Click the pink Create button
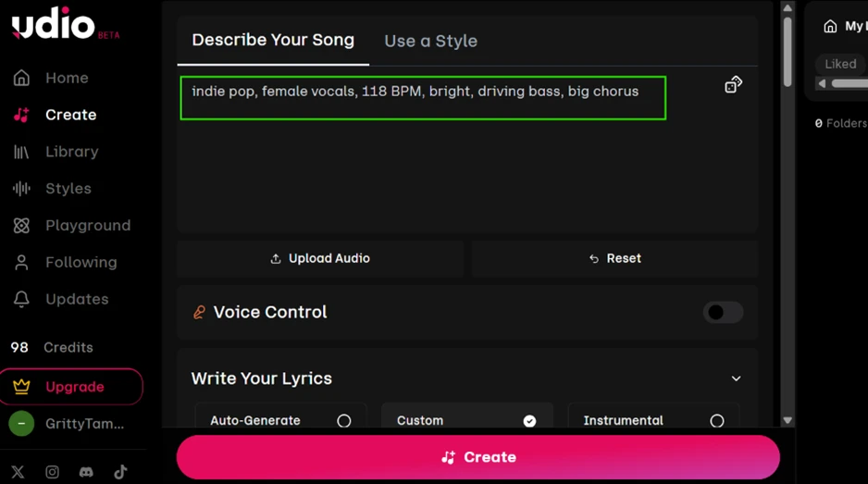 pos(478,457)
